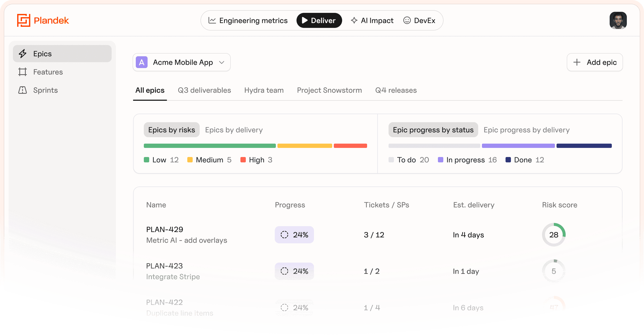Click the Add epic button

(x=595, y=62)
